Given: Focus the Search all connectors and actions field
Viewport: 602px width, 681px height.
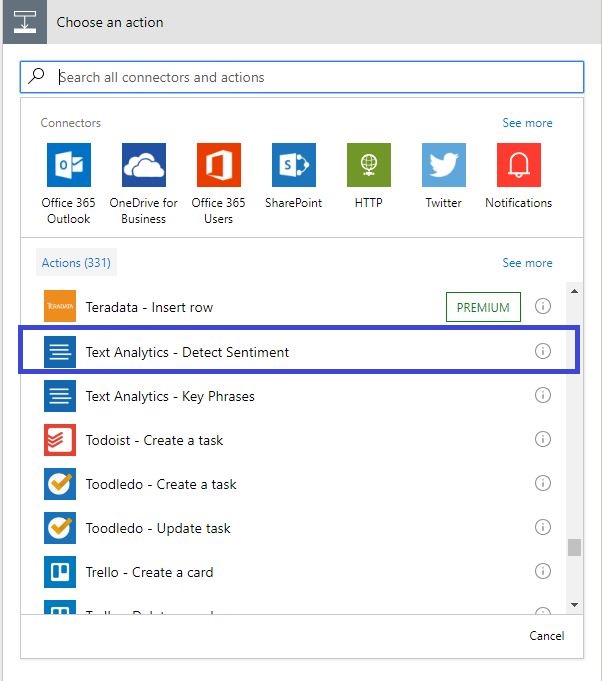Looking at the screenshot, I should pyautogui.click(x=302, y=77).
